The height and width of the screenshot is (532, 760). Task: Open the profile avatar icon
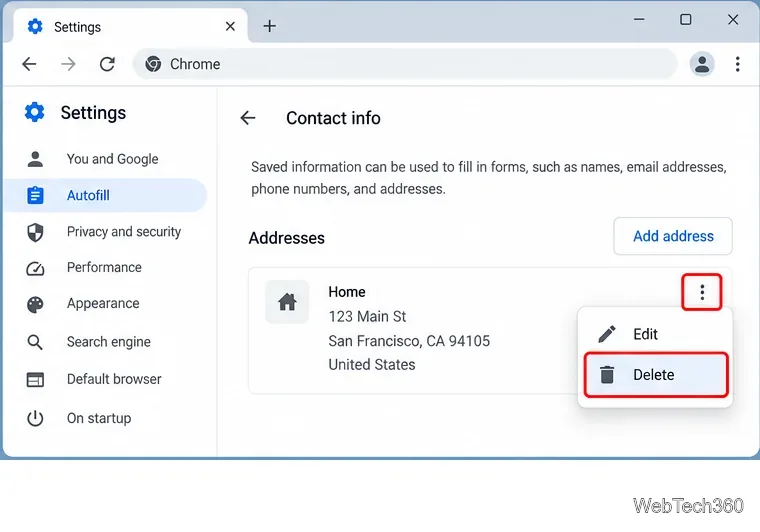[702, 64]
